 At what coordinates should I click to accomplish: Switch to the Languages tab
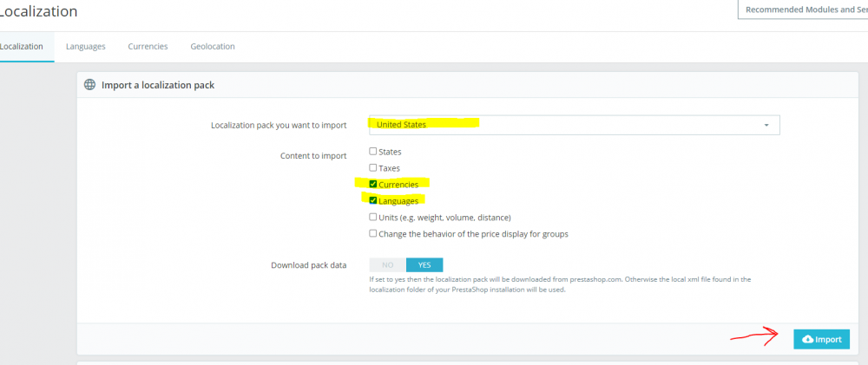pyautogui.click(x=86, y=47)
